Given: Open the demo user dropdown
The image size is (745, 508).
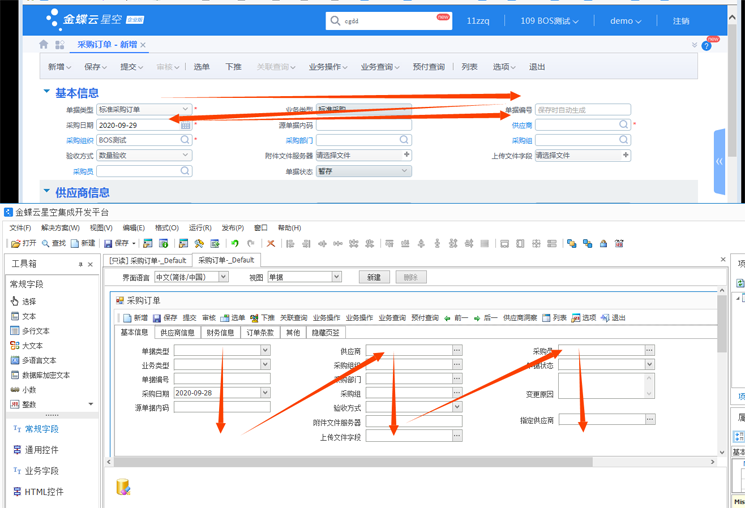Looking at the screenshot, I should pos(625,21).
